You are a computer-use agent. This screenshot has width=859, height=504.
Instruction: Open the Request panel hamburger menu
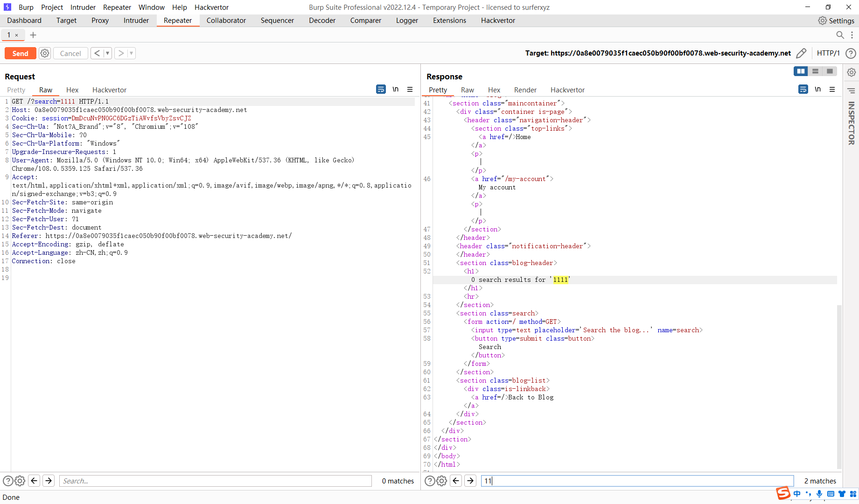[410, 89]
